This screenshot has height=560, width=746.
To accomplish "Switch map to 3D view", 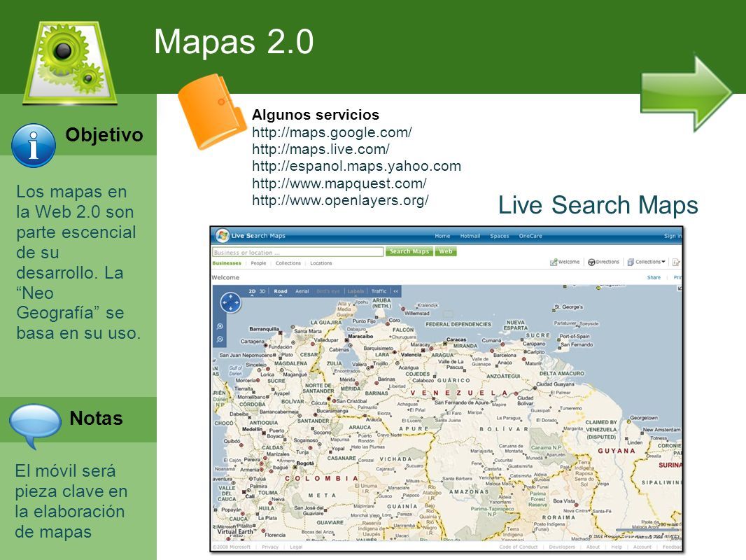I will pyautogui.click(x=262, y=291).
